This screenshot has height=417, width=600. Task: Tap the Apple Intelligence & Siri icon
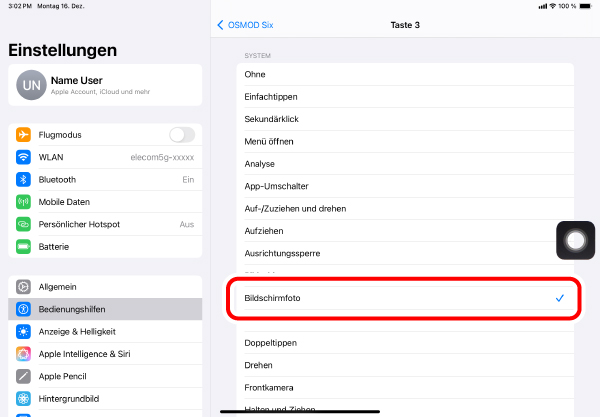[23, 354]
